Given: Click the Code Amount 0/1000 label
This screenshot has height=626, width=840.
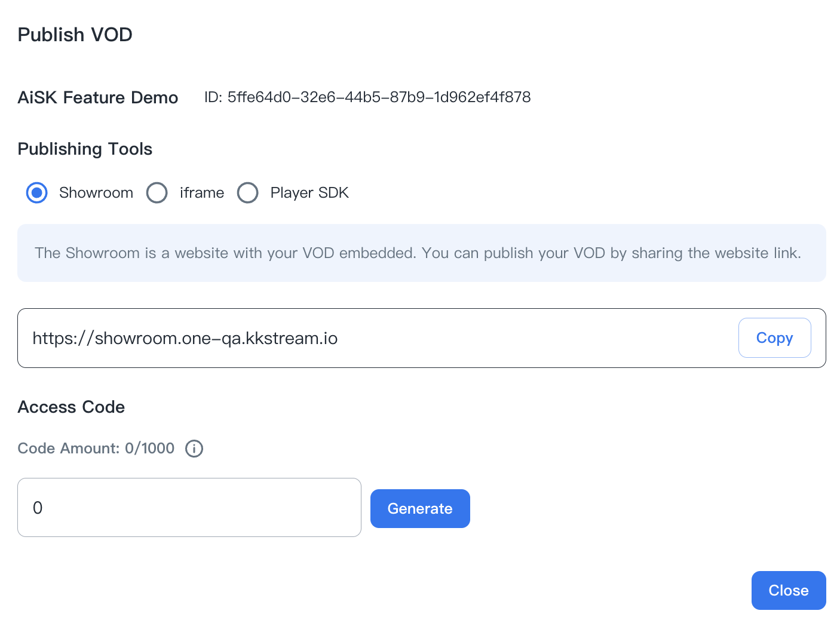Looking at the screenshot, I should (96, 449).
